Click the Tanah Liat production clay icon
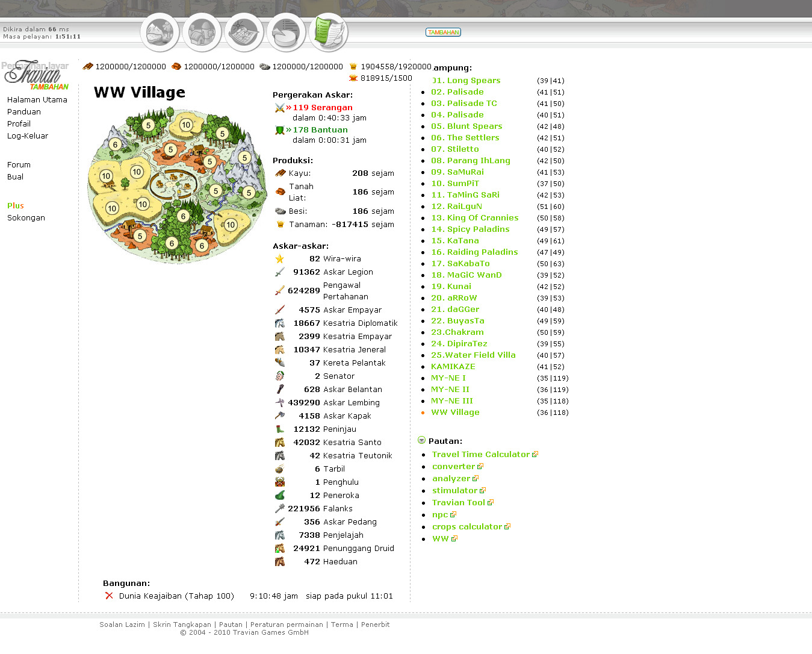 pos(280,192)
